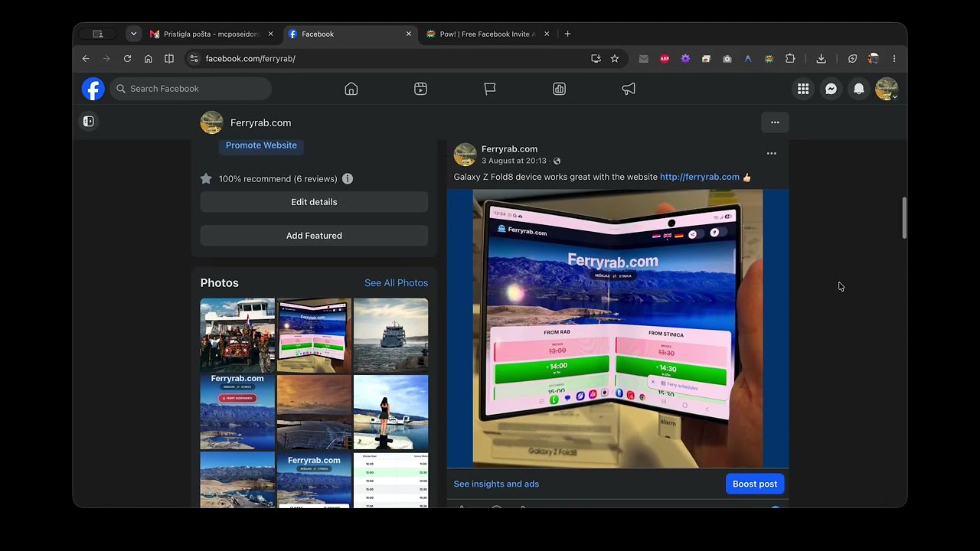
Task: Click the browser home button
Action: tap(149, 58)
